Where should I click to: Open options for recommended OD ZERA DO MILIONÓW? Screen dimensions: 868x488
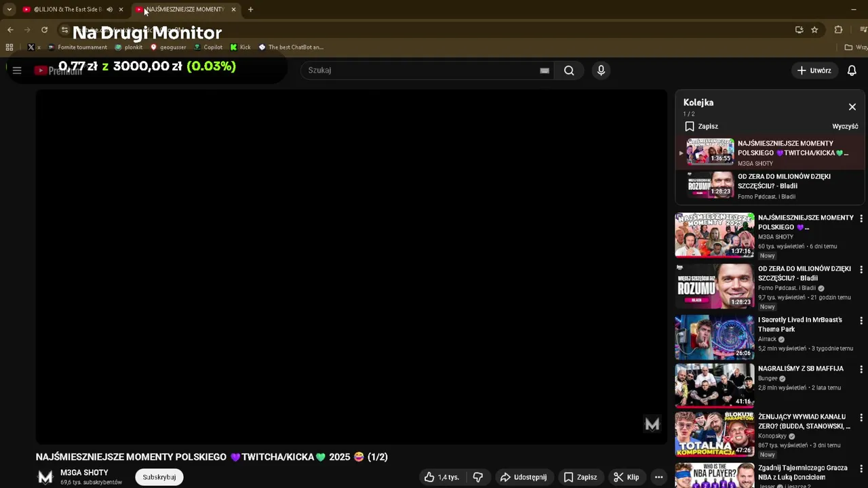[x=861, y=270]
